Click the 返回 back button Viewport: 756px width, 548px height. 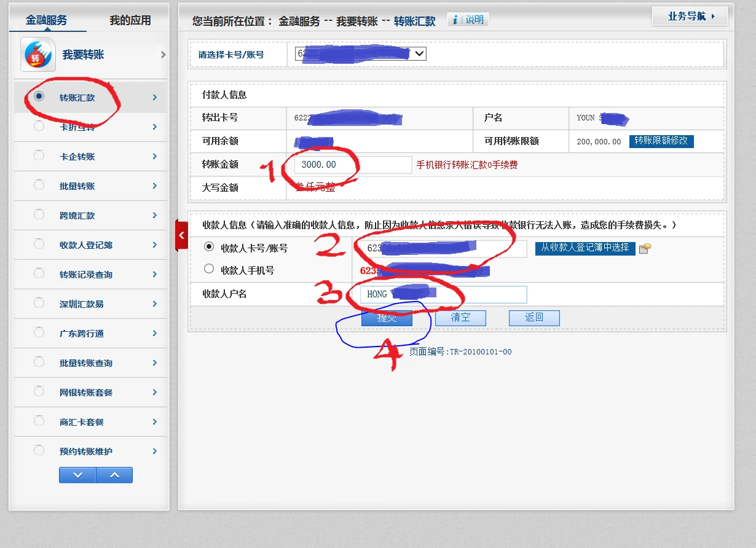[x=534, y=318]
